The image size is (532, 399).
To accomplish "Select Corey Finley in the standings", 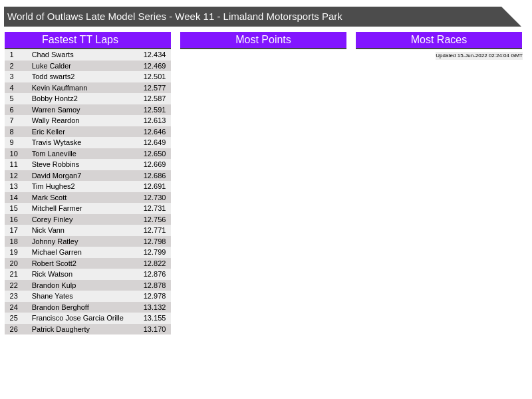I will 52,219.
